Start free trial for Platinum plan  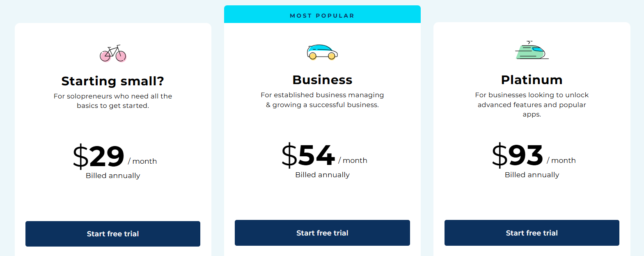pyautogui.click(x=532, y=233)
